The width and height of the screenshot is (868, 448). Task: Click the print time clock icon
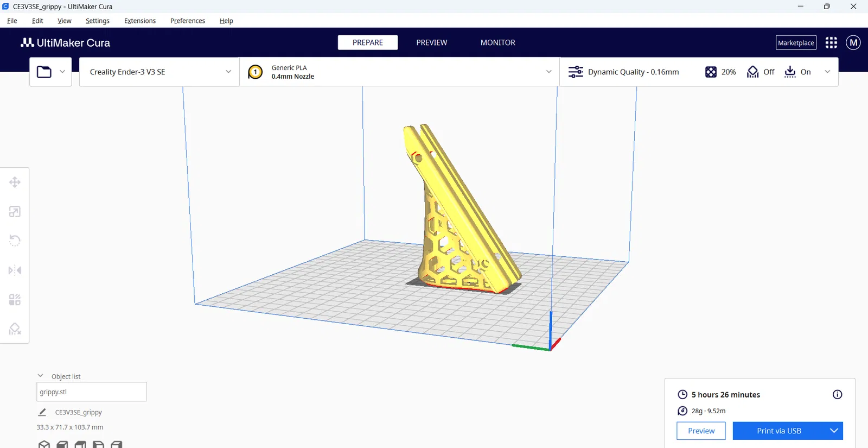point(682,395)
